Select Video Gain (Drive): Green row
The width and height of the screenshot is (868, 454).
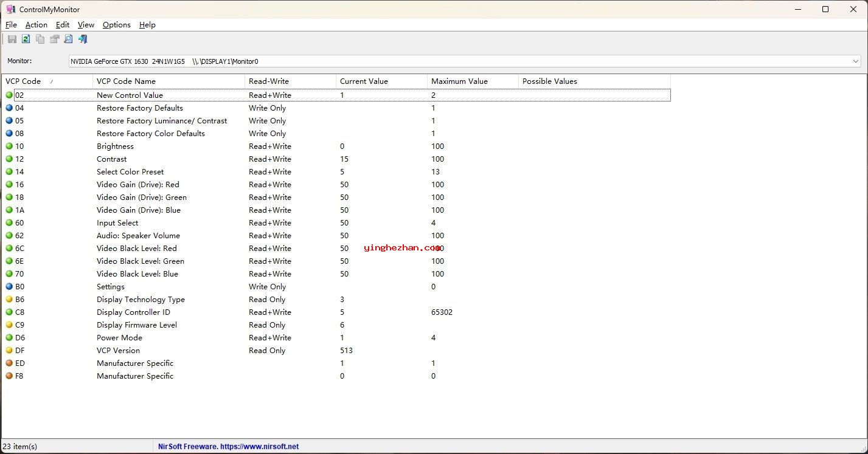(336, 197)
